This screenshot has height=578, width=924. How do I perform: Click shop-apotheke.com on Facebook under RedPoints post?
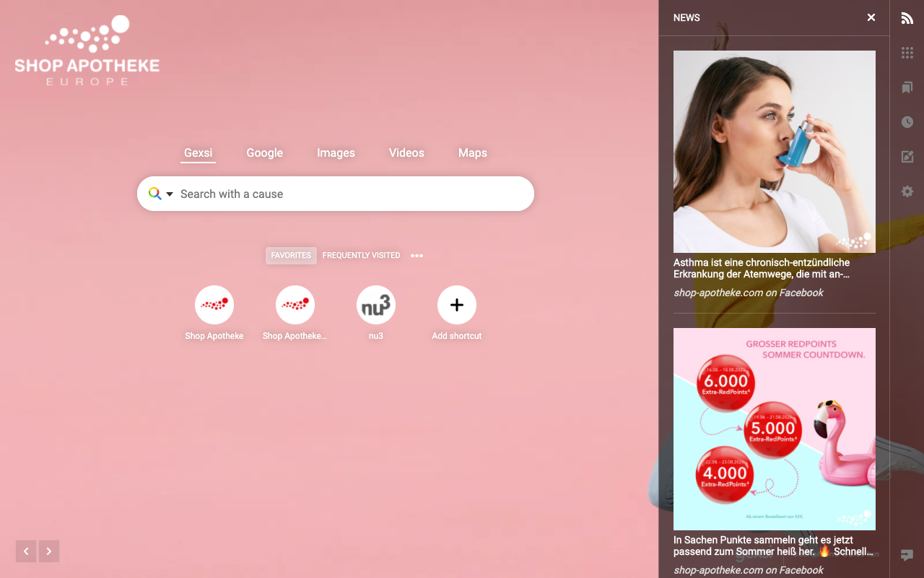(749, 570)
